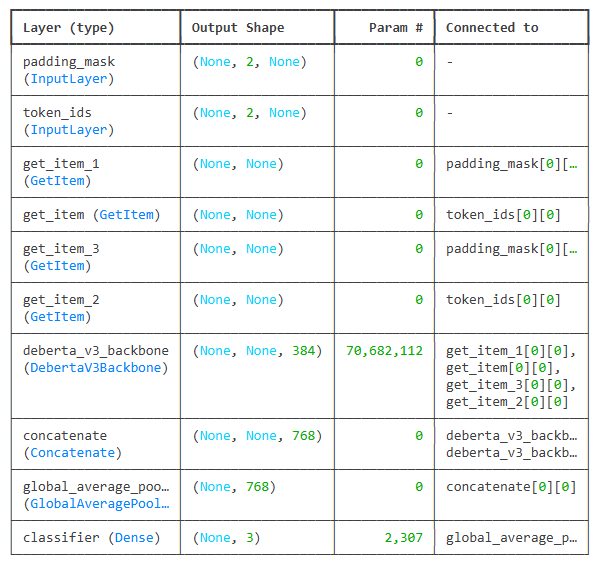Click the InputLayer type under token_ids
The image size is (599, 567).
pos(69,130)
